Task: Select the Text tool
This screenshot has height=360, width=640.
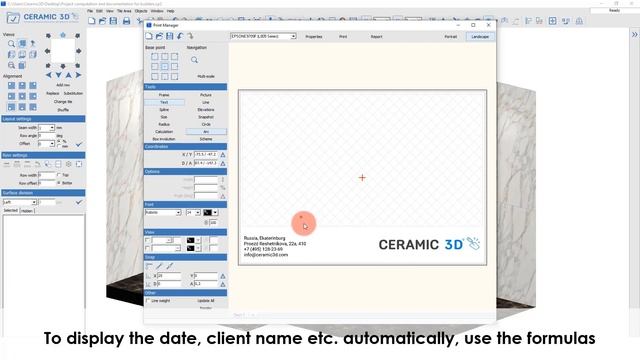Action: 164,102
